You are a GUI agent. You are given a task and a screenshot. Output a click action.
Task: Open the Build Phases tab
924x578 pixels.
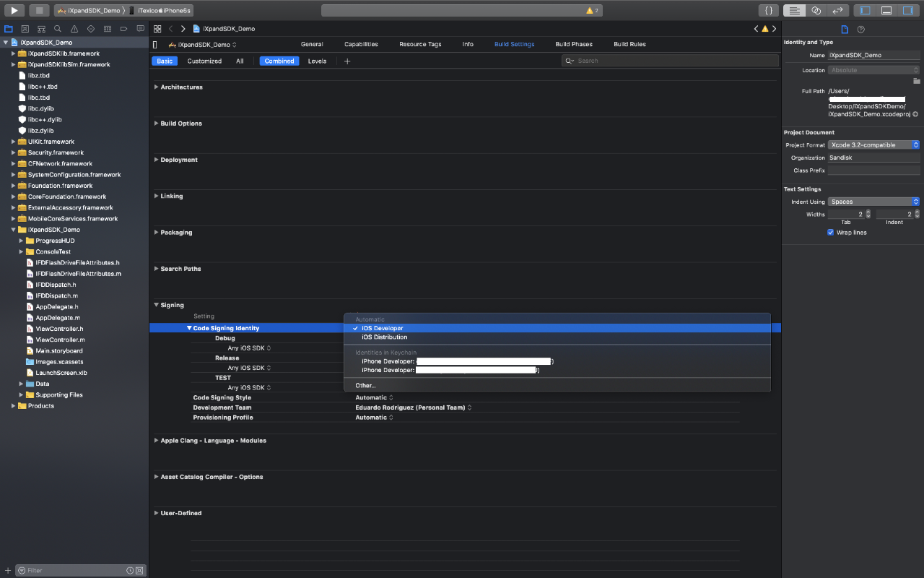(574, 44)
